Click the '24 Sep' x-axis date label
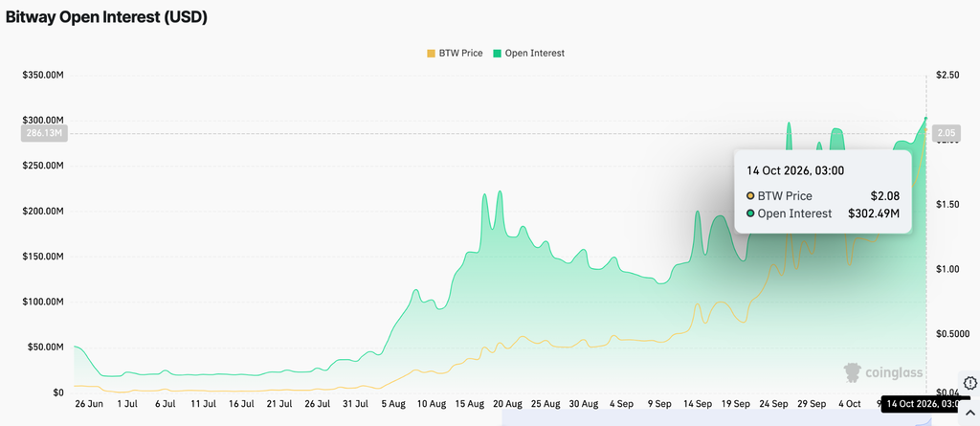Screen dimensions: 980x426 774,404
